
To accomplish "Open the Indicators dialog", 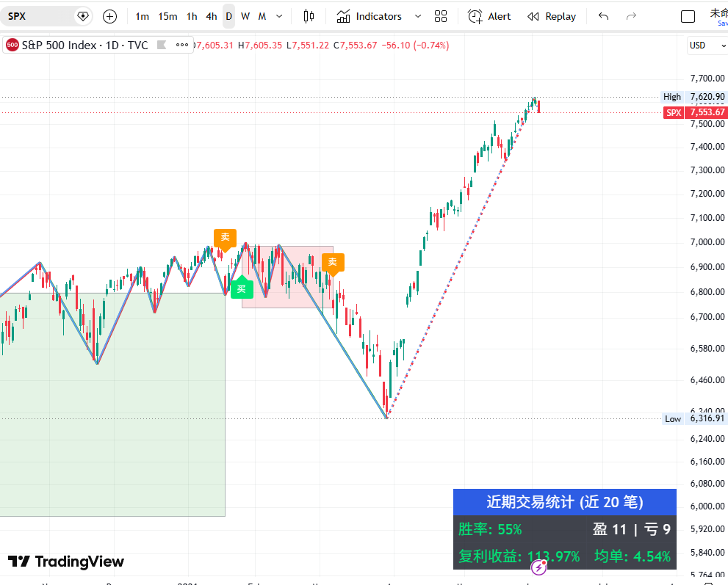I will coord(369,16).
